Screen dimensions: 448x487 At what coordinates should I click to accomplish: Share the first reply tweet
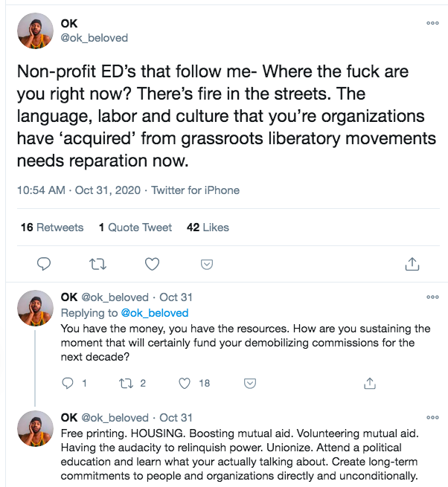(369, 383)
